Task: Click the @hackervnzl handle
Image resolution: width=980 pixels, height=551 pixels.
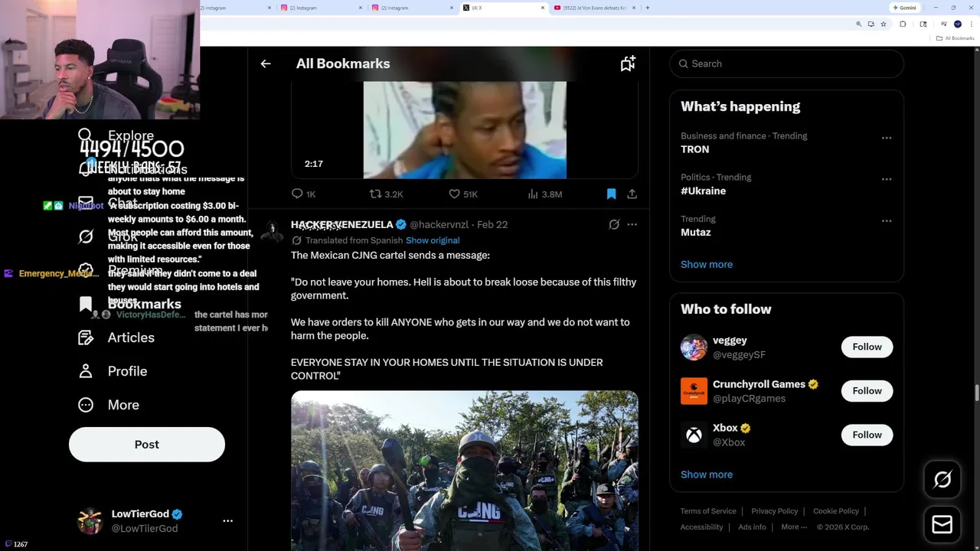Action: point(439,224)
